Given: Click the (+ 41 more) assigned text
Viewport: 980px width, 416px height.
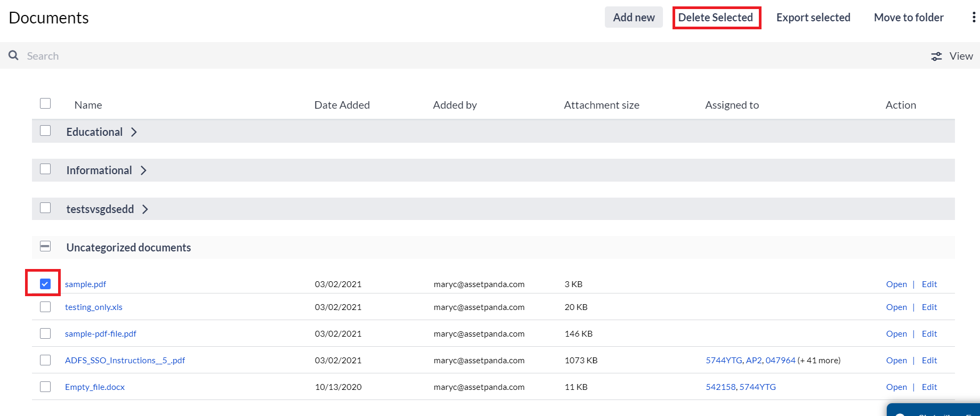Looking at the screenshot, I should coord(819,360).
